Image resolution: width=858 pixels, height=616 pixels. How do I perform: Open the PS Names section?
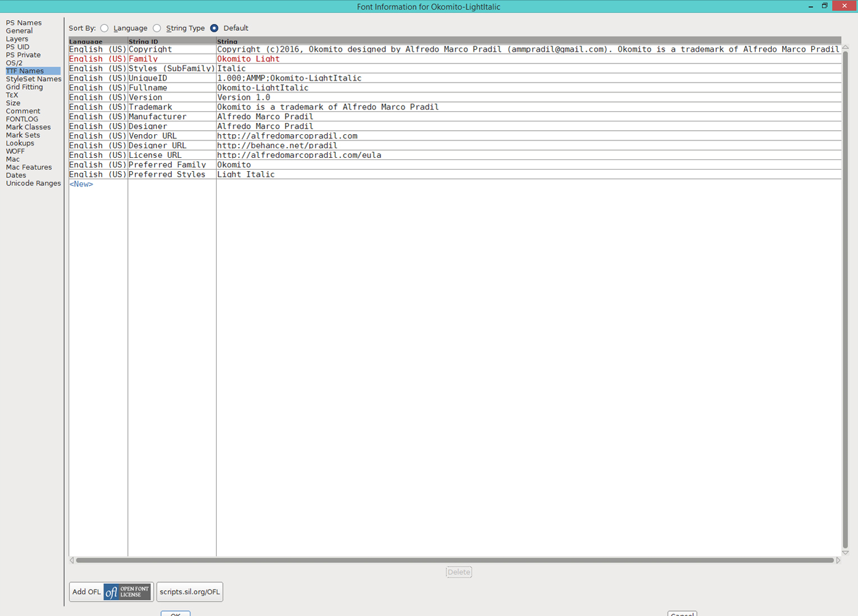click(24, 23)
